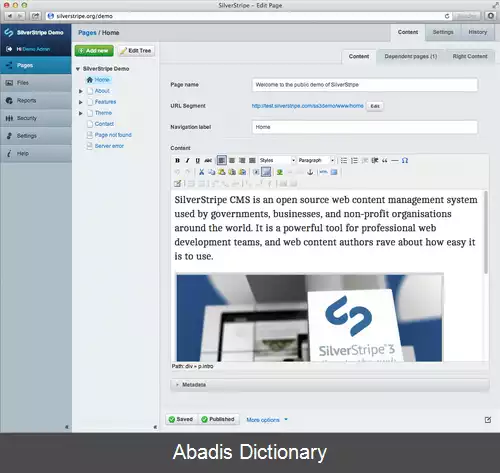Switch to the Right Content tab
500x473 pixels.
[470, 56]
